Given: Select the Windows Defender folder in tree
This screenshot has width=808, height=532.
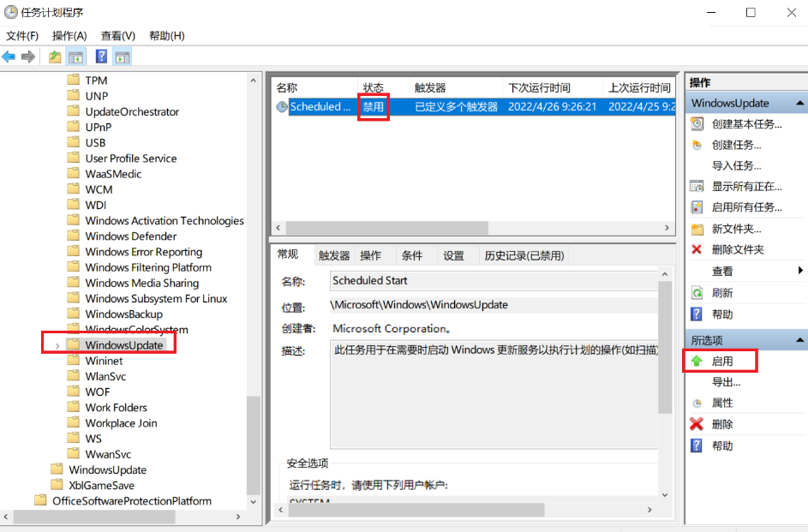Looking at the screenshot, I should (x=131, y=236).
